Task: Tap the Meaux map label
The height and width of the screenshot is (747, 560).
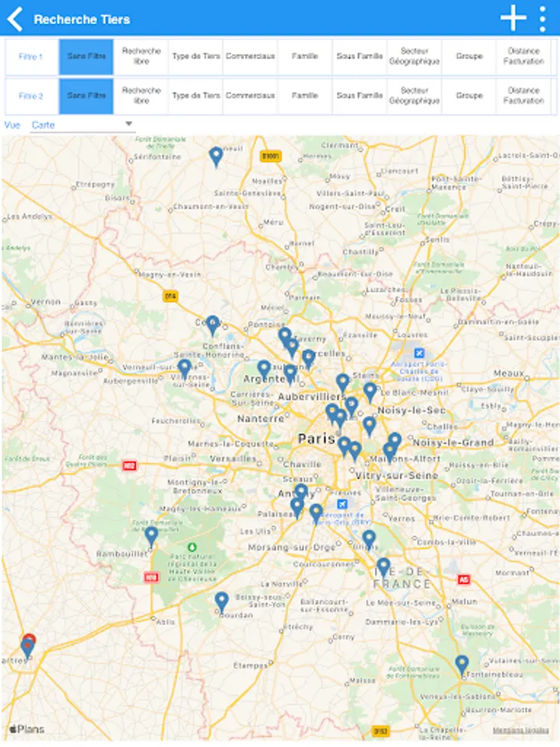Action: click(x=509, y=373)
